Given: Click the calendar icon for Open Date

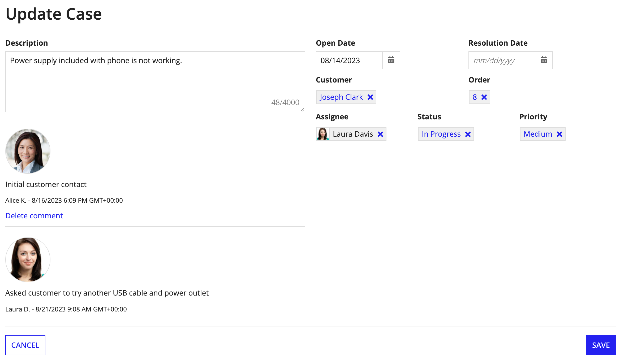Looking at the screenshot, I should click(x=390, y=60).
